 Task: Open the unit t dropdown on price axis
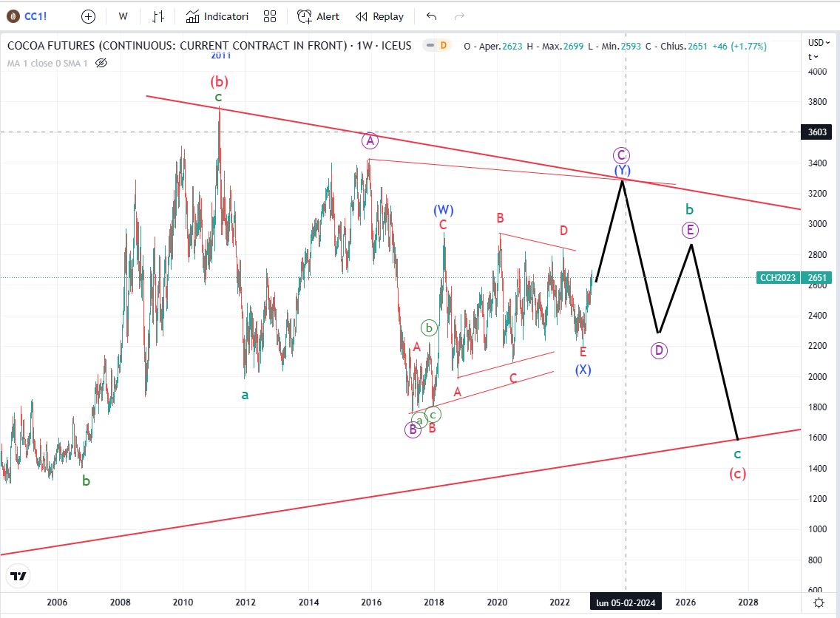[812, 57]
